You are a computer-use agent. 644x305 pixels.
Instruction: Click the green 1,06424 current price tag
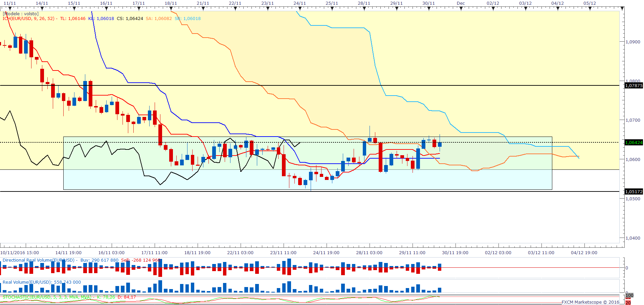tap(634, 143)
